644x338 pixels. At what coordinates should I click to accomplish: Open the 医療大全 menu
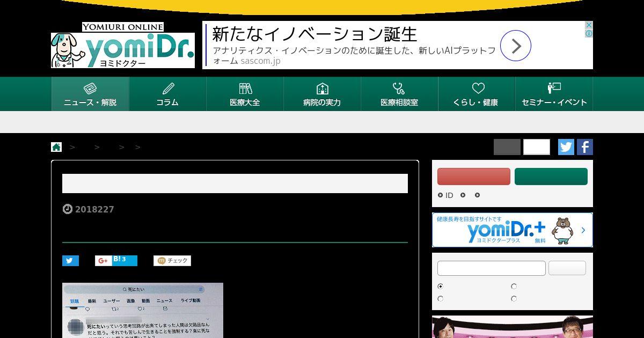click(245, 94)
